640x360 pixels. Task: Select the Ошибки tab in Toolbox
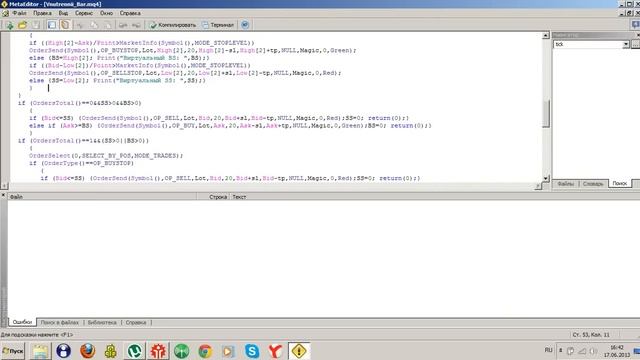[22, 322]
